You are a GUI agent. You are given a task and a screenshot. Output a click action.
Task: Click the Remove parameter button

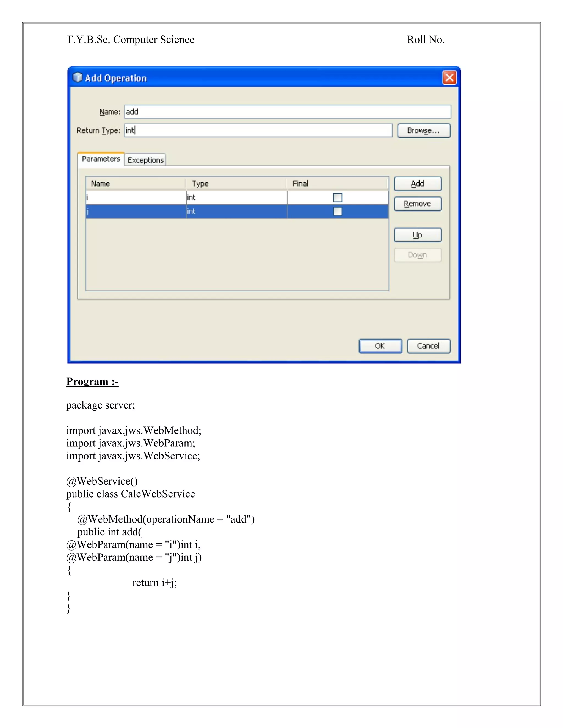[417, 204]
